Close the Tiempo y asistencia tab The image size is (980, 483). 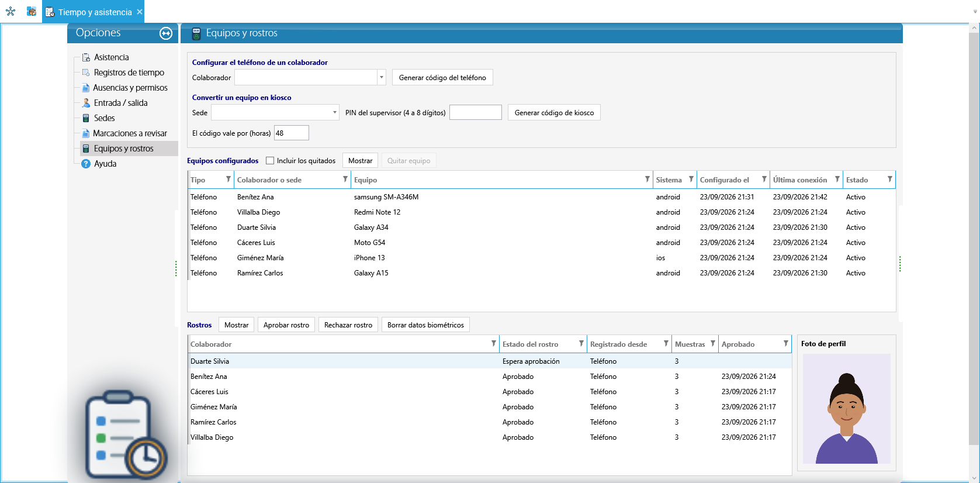coord(140,12)
